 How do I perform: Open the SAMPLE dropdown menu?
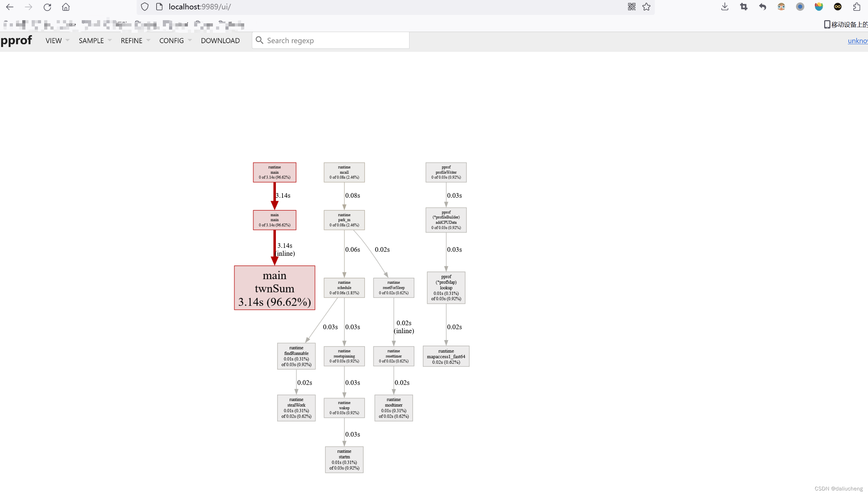95,41
